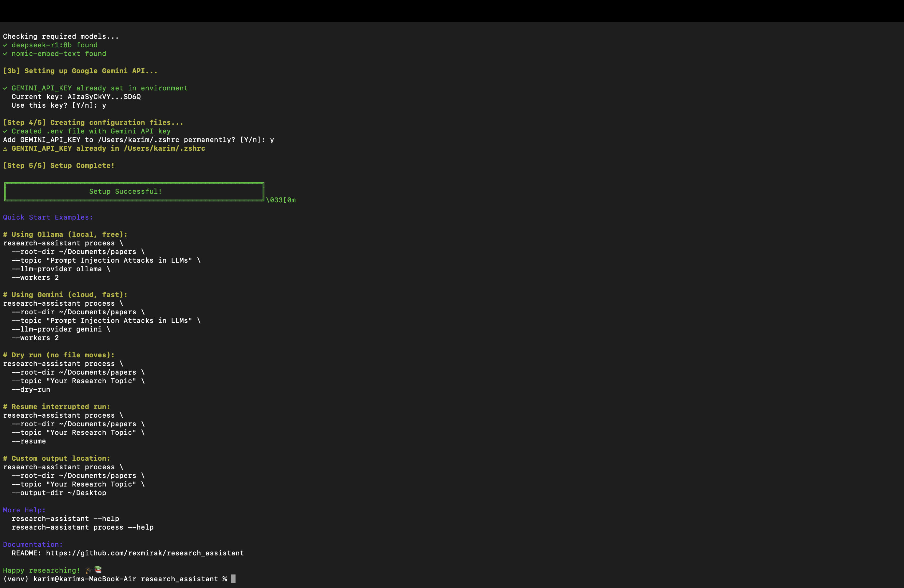This screenshot has width=904, height=588.
Task: Click the [Step 5/5] Setup Complete! heading
Action: 59,166
